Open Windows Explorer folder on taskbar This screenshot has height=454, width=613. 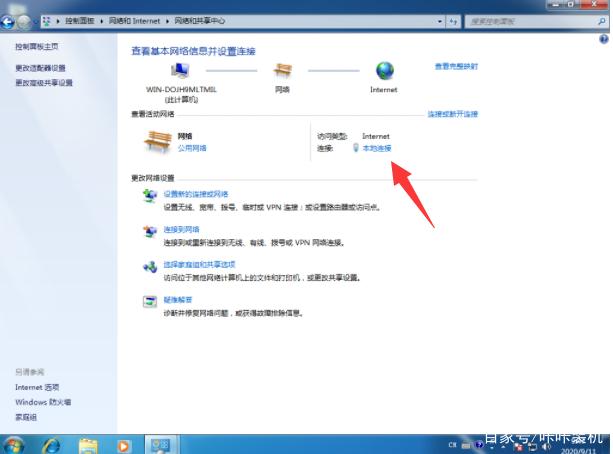pyautogui.click(x=88, y=446)
